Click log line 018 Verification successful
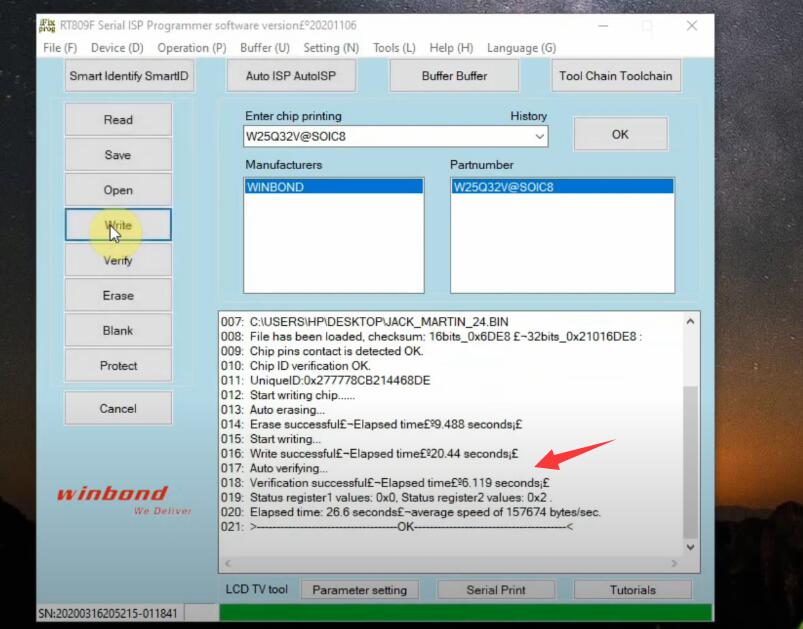The width and height of the screenshot is (803, 629). pos(399,483)
